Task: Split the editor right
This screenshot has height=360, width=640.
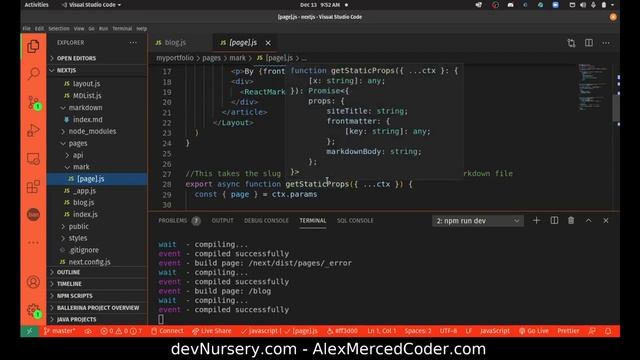Action: 589,43
